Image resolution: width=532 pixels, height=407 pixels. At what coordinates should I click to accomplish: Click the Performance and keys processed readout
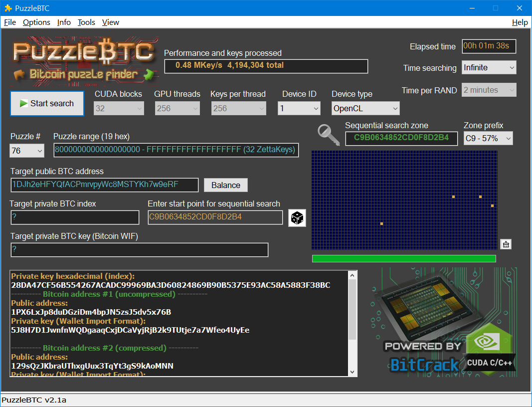tap(266, 66)
